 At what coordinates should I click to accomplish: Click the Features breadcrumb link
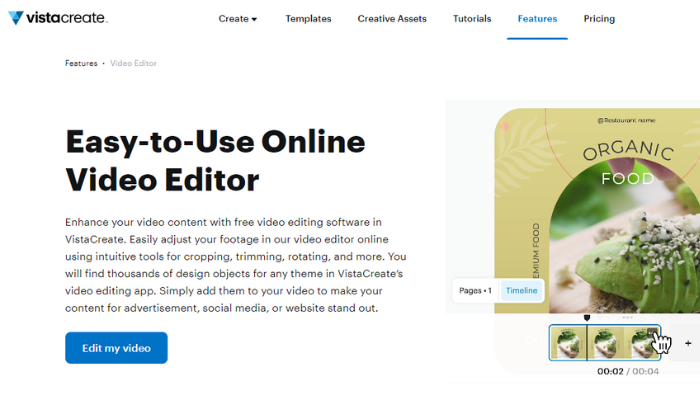point(81,63)
